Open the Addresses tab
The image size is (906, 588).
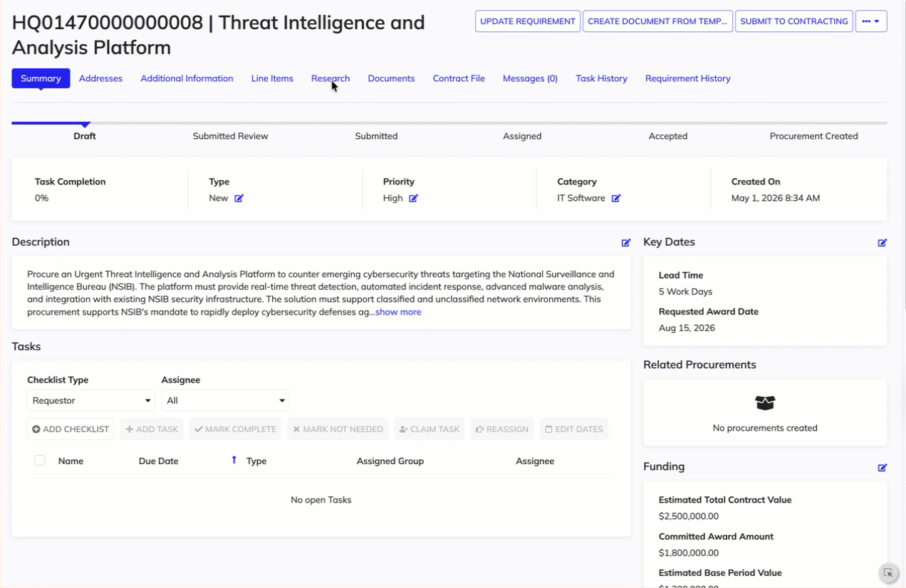click(100, 78)
